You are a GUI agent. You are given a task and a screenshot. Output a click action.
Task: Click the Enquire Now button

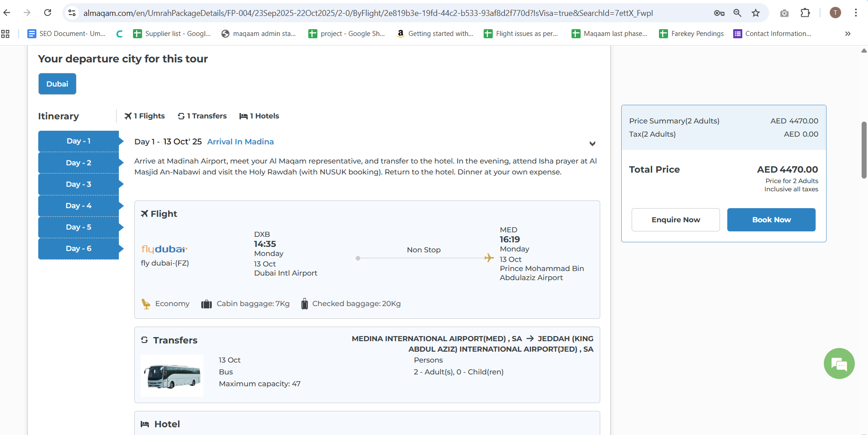675,220
